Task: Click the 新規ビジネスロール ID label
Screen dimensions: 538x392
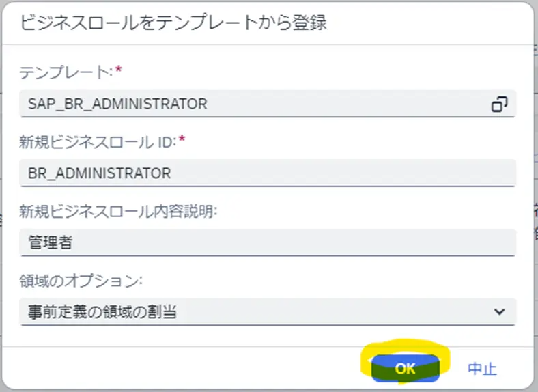Action: 98,142
